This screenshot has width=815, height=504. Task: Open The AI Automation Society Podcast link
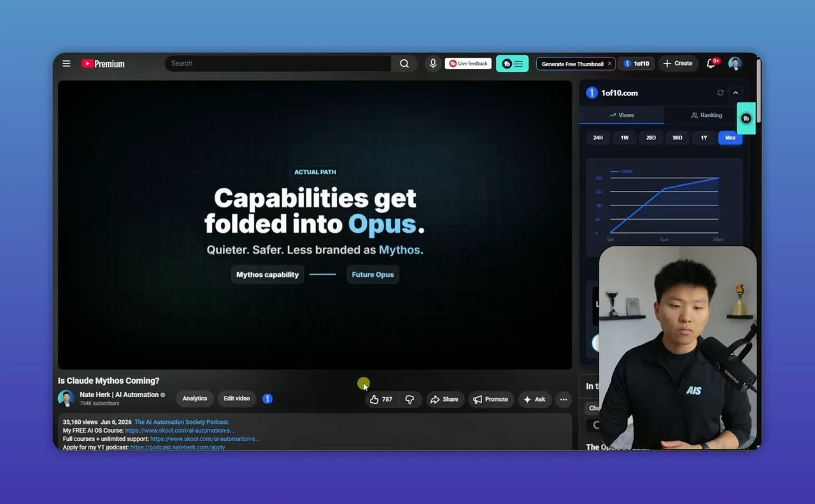[x=181, y=422]
